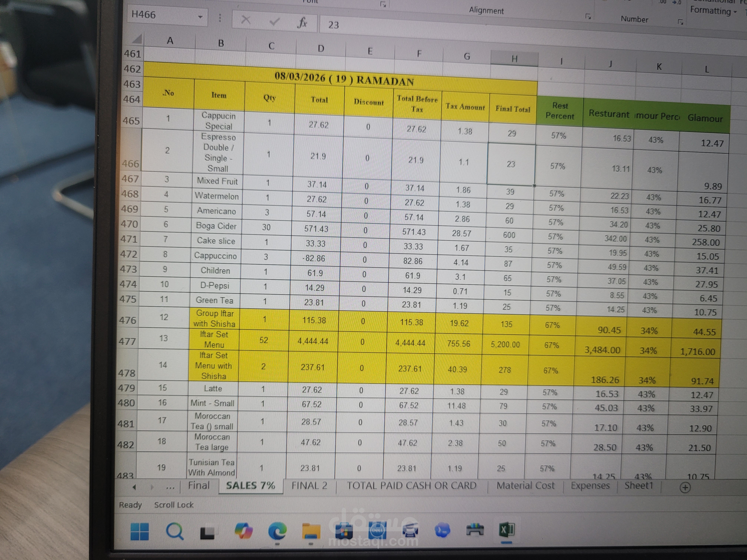747x560 pixels.
Task: Select the 'Cappucin Special' item cell
Action: pos(218,121)
